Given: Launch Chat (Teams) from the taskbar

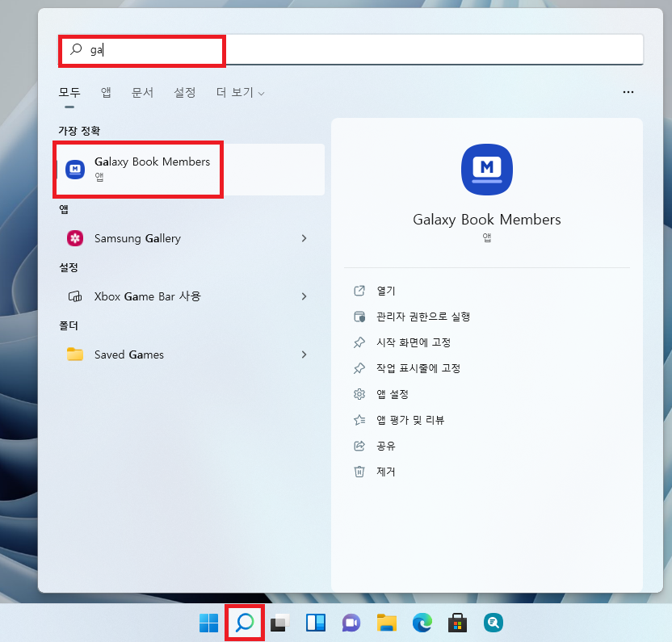Looking at the screenshot, I should [351, 623].
